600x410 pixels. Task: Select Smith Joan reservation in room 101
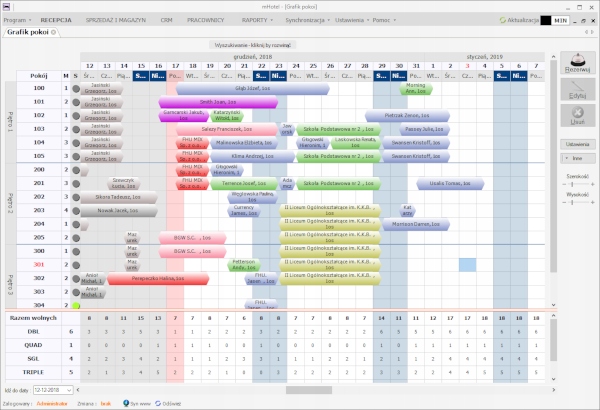pyautogui.click(x=218, y=102)
